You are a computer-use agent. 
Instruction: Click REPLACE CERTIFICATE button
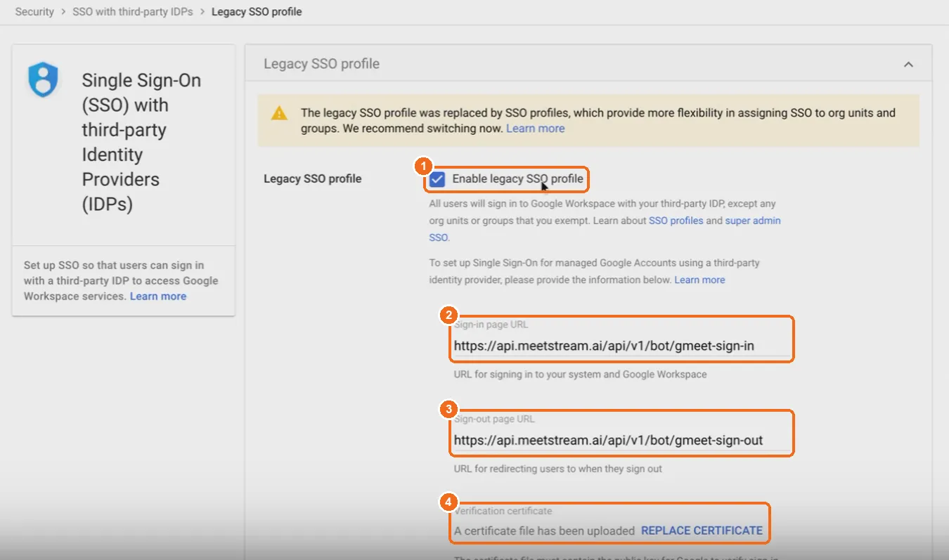702,530
